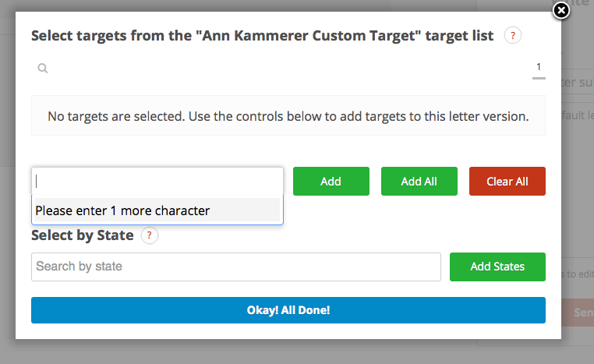Add All targets to letter version

(x=419, y=182)
